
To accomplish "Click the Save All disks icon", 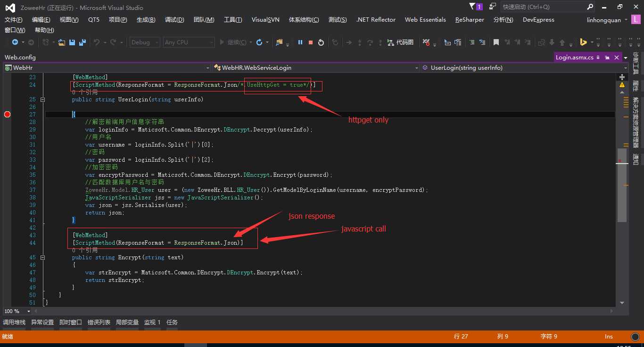I will point(83,42).
